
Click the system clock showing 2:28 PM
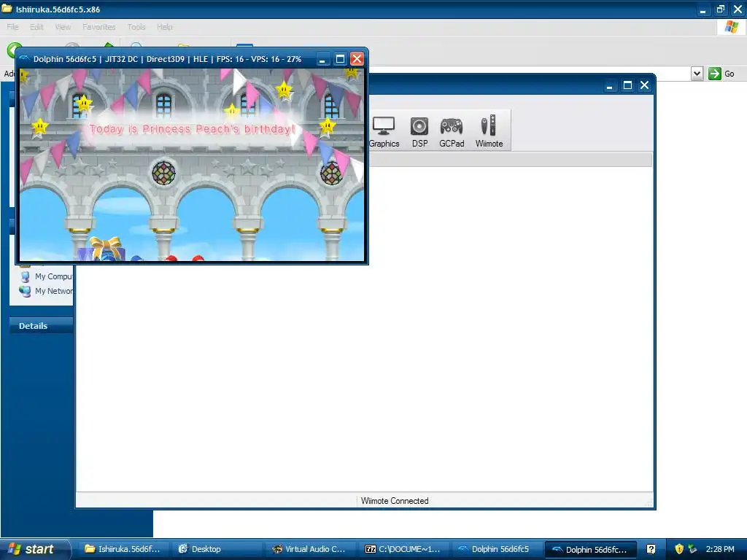tap(720, 549)
